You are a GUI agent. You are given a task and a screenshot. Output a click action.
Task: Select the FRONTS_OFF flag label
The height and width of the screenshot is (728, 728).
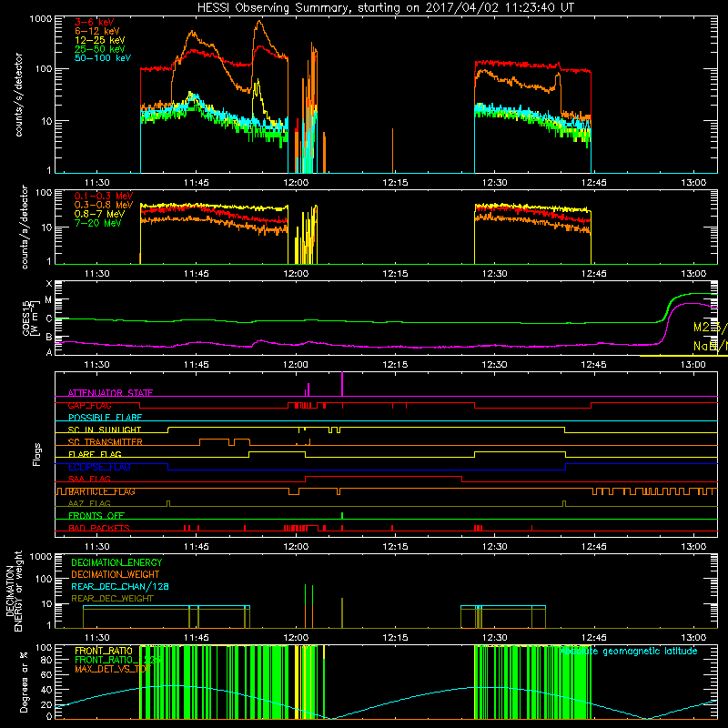[x=96, y=516]
